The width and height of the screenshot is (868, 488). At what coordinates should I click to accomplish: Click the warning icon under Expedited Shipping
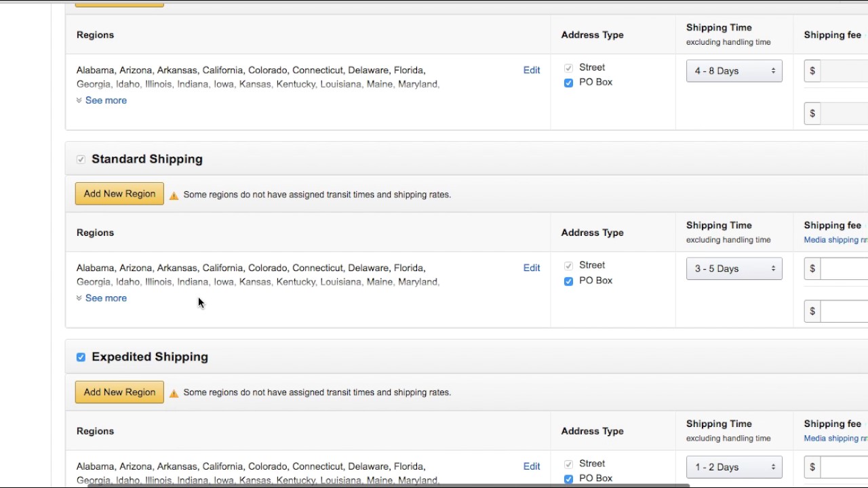[x=174, y=393]
